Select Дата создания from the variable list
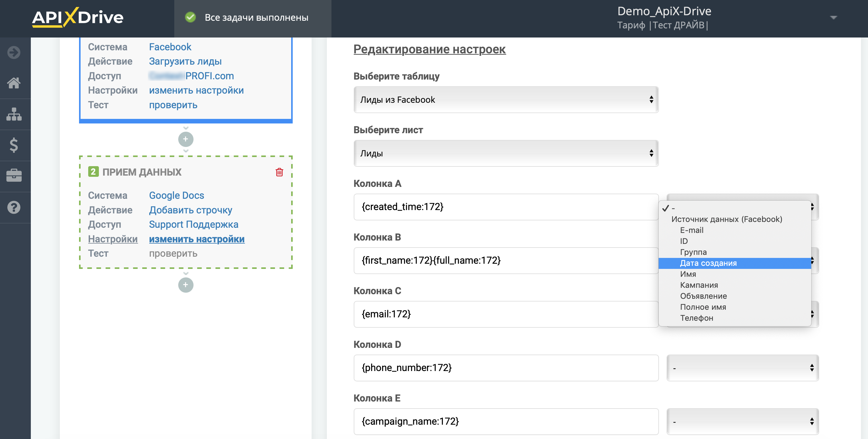 [x=735, y=263]
